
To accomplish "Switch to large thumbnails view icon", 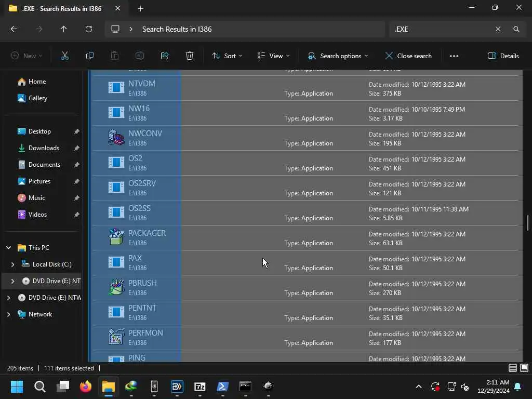I will click(524, 368).
